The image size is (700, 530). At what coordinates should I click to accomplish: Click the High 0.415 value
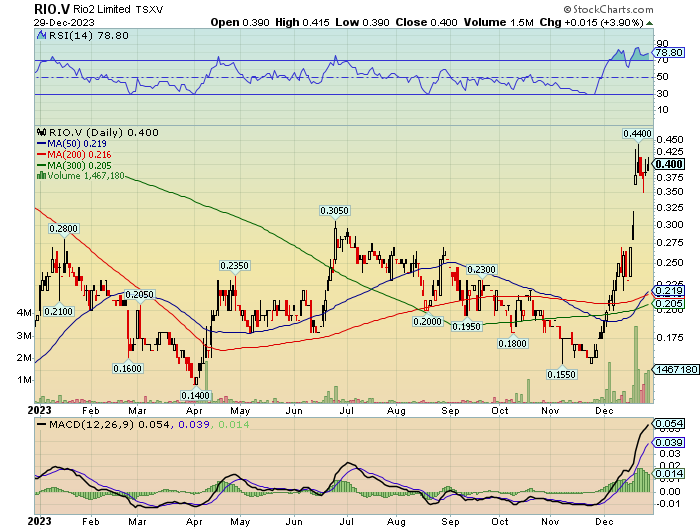[302, 22]
